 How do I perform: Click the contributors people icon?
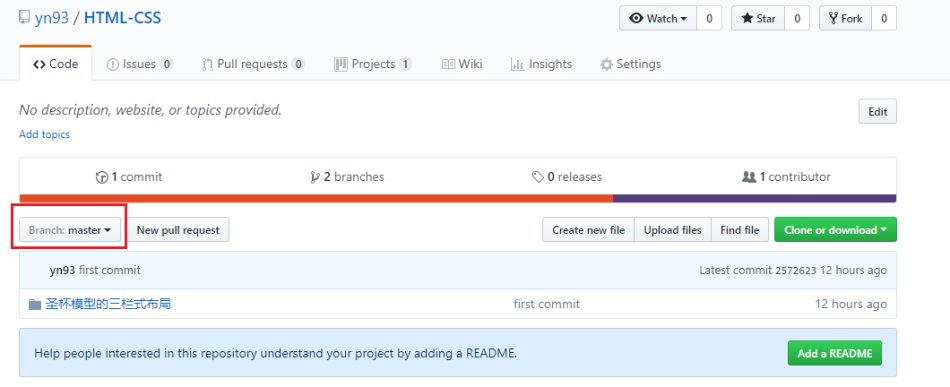tap(749, 177)
